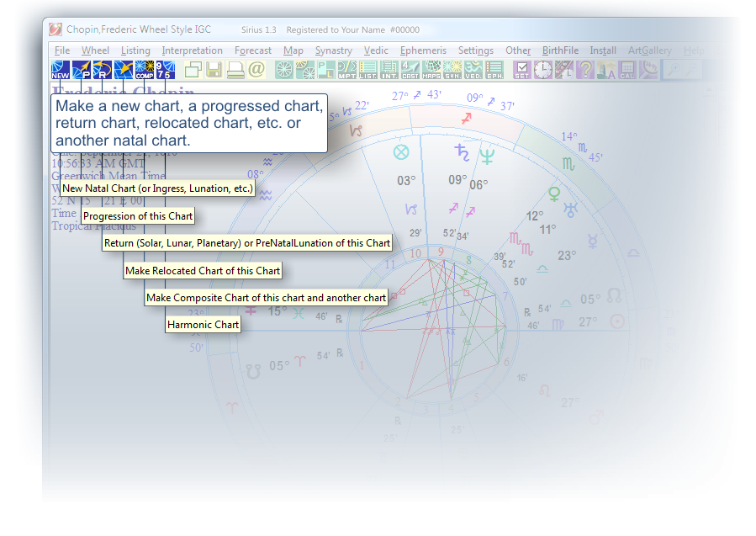
Task: Open the Map menu
Action: [293, 50]
